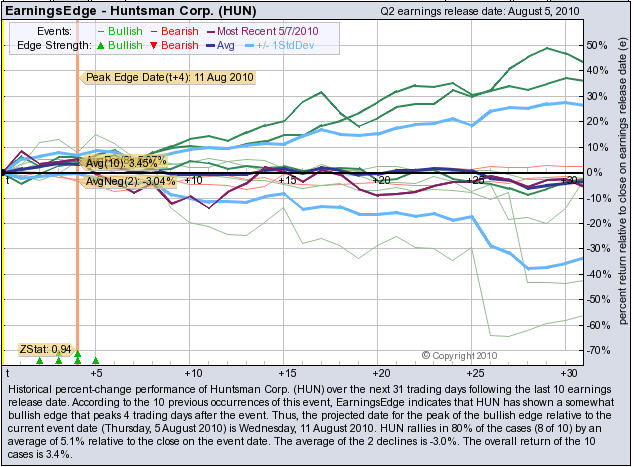Click the rotated percent return y-axis title
634x467 pixels.
click(x=622, y=180)
